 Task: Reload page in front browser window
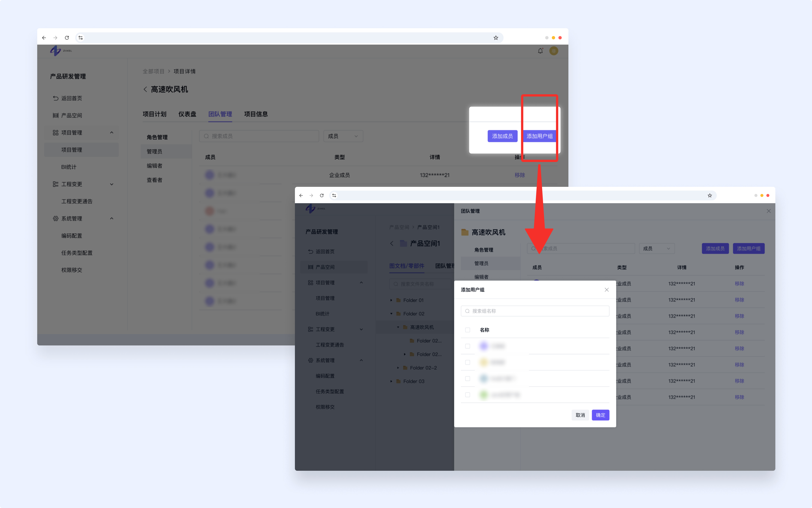(x=322, y=195)
